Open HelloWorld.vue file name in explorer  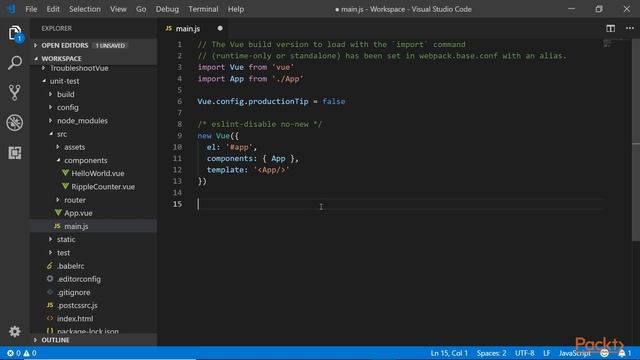pyautogui.click(x=98, y=173)
